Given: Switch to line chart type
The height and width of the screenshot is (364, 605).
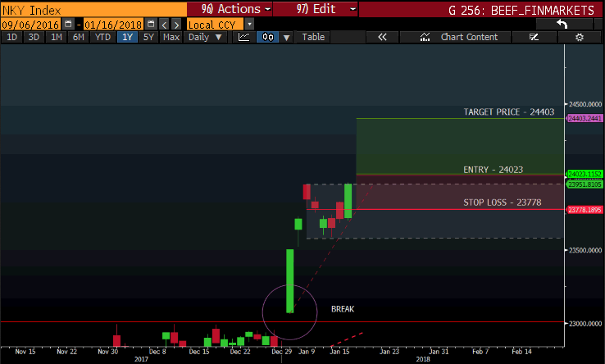Looking at the screenshot, I should (244, 37).
